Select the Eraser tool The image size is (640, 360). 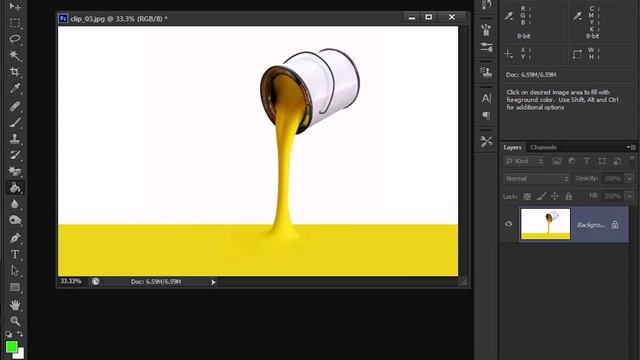[15, 171]
